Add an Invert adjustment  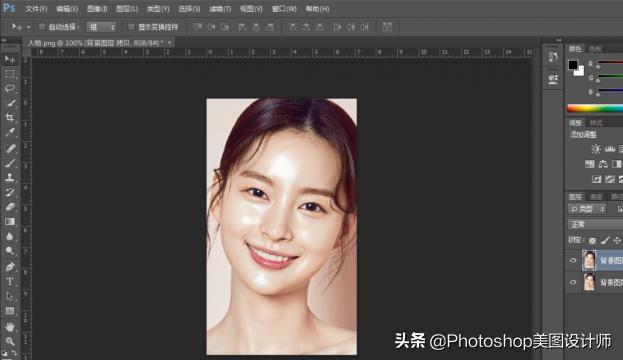(596, 179)
